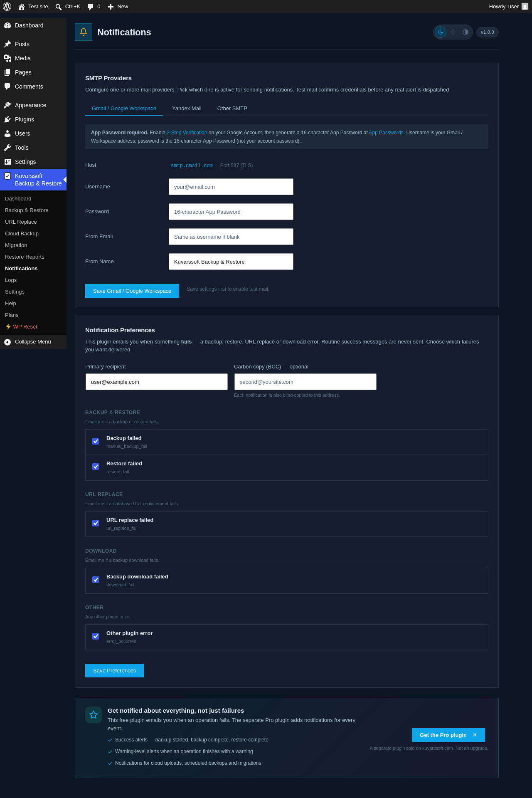Open the Logs submenu item
Screen dimensions: 532x798
point(11,280)
